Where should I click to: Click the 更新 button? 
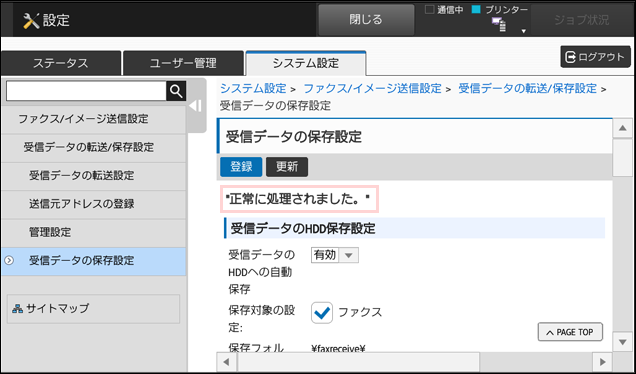click(x=287, y=167)
